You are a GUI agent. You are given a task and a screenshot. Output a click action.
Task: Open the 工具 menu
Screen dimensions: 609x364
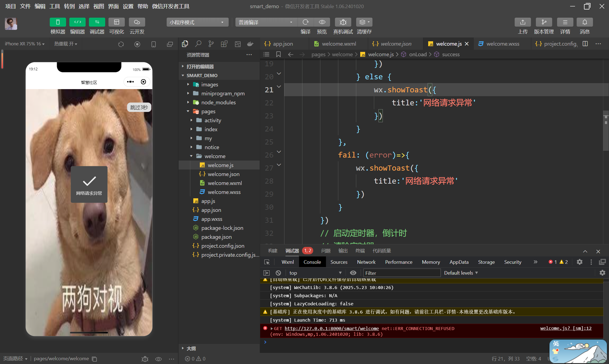54,6
